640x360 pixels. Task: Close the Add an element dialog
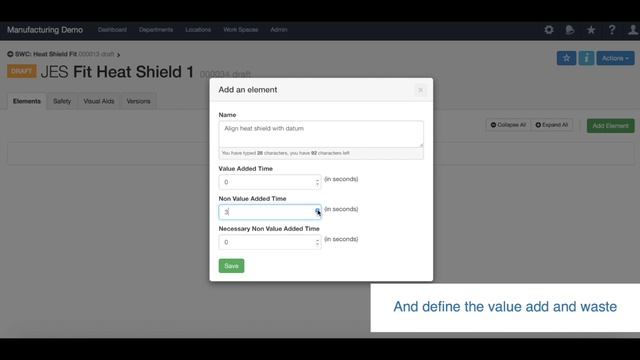tap(420, 90)
